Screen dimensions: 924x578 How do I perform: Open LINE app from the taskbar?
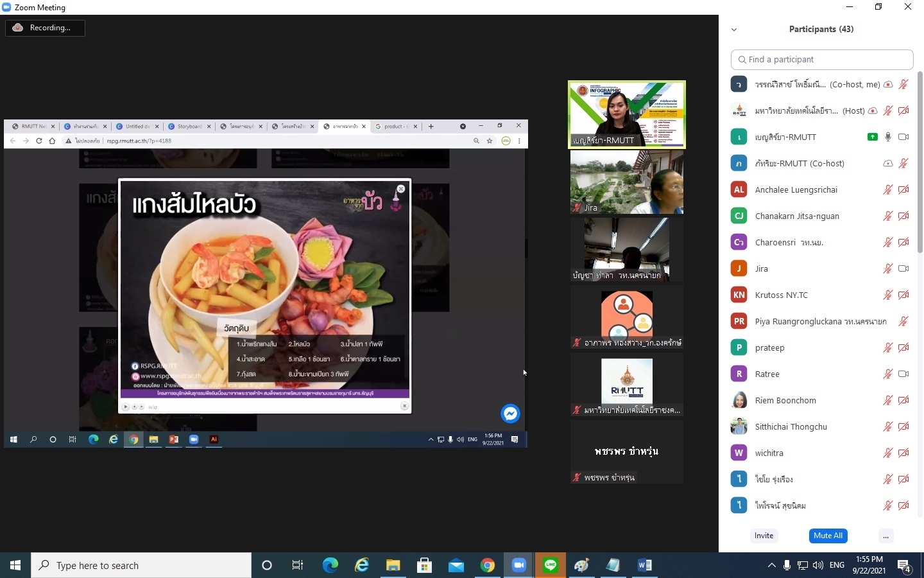coord(551,565)
